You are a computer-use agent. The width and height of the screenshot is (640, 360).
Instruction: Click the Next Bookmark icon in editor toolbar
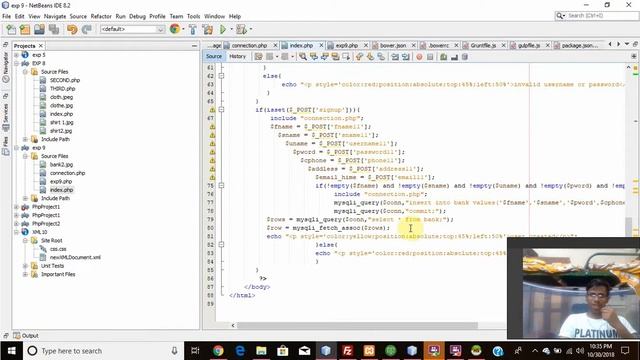[370, 57]
